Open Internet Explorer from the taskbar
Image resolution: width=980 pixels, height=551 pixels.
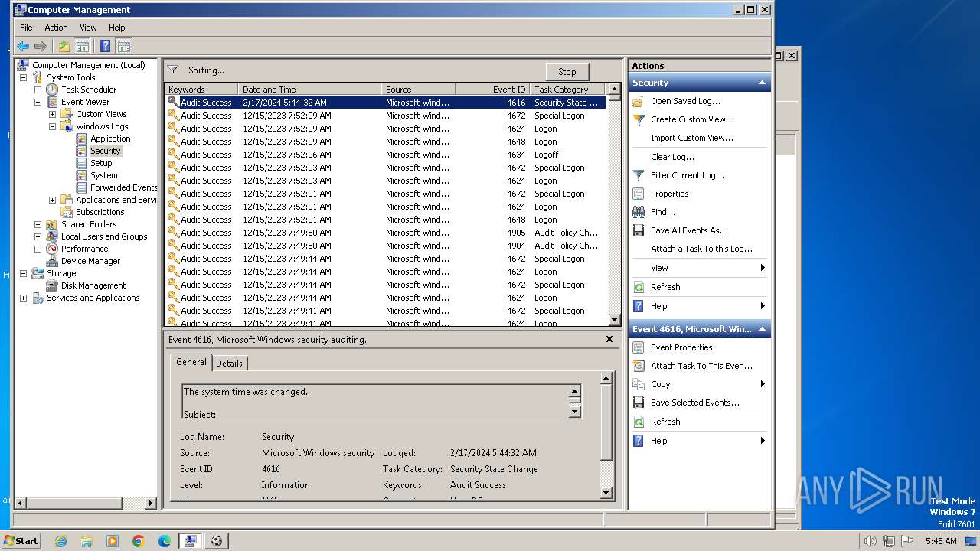tap(60, 541)
